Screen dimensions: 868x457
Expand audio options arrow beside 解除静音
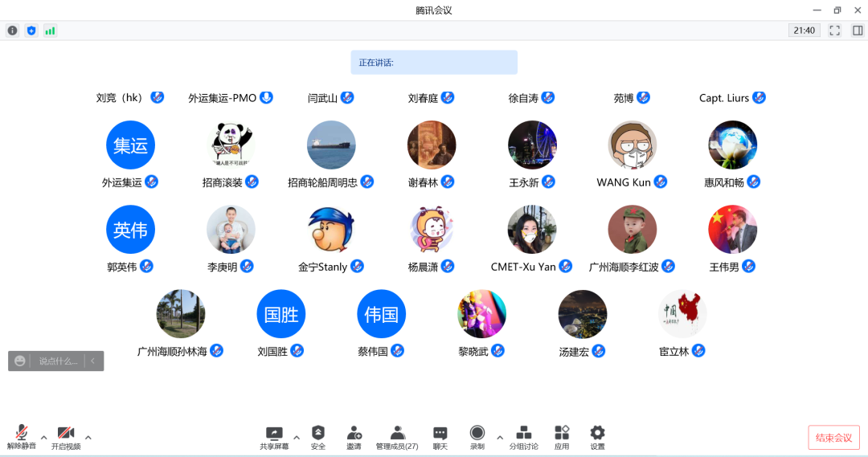(x=43, y=438)
